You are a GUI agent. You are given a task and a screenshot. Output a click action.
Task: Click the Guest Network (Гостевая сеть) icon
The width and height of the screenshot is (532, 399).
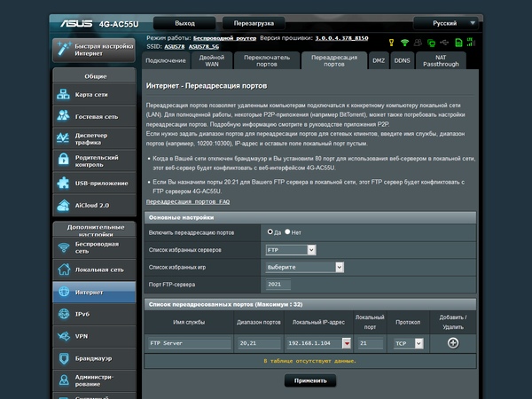64,116
